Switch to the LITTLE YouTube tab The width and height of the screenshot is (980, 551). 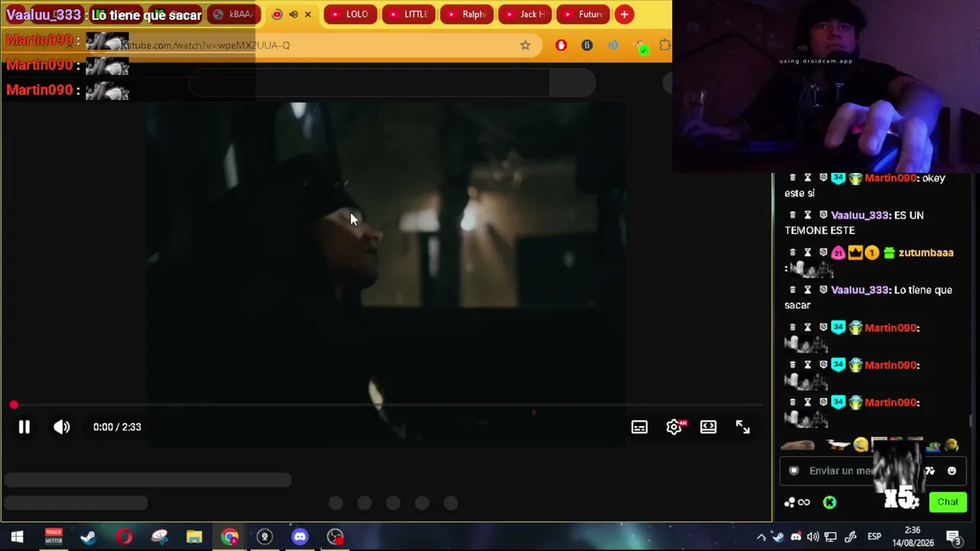pos(408,15)
